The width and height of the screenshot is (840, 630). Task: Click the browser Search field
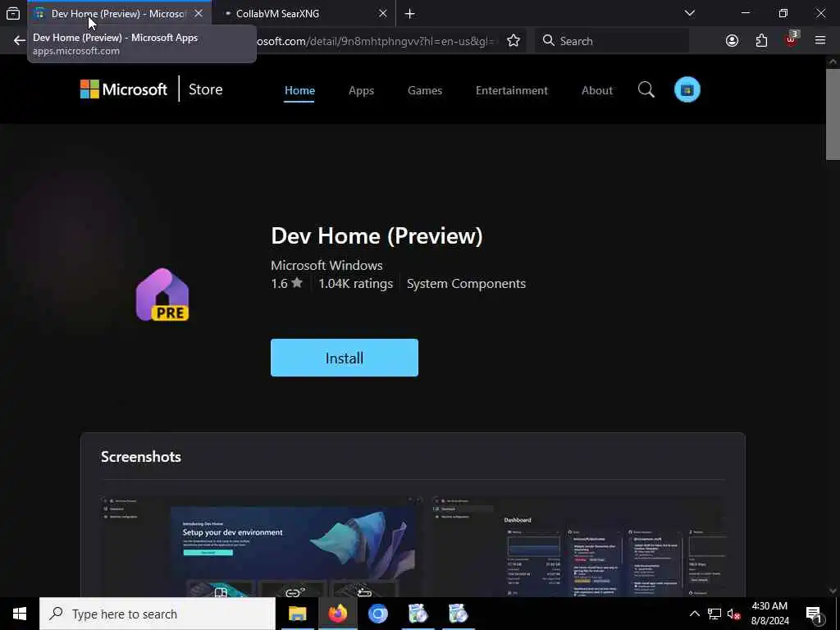pos(612,41)
